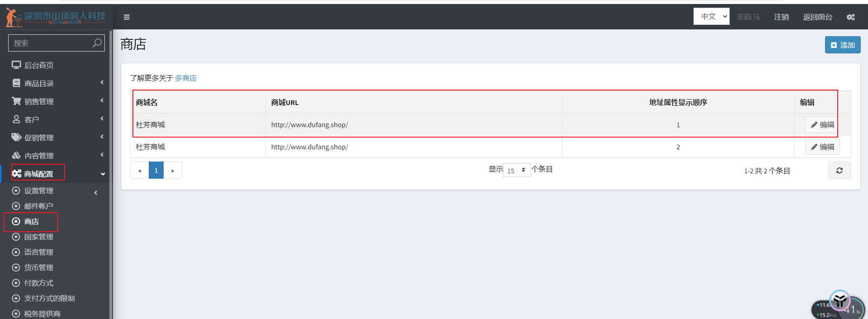Go to next page arrow in pagination
This screenshot has height=319, width=868.
pos(173,171)
